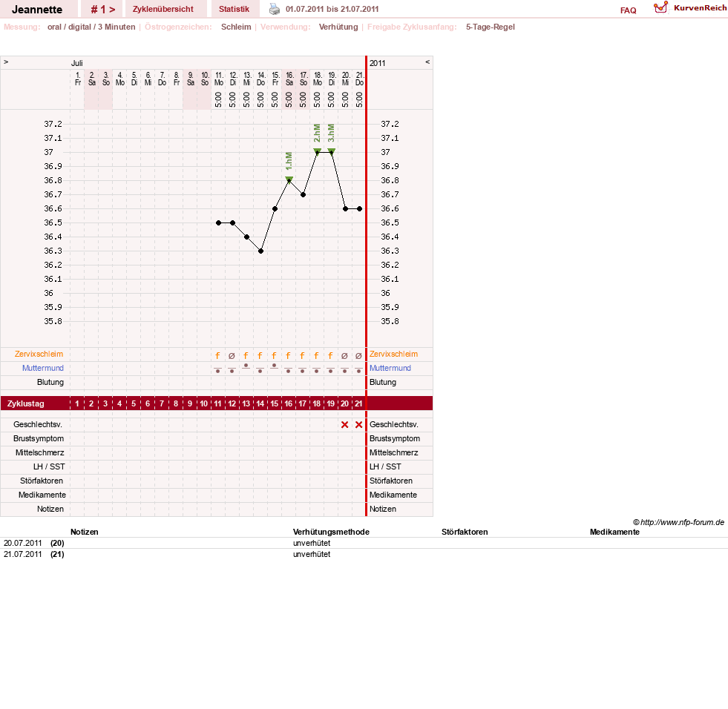Open the Statistik tab

coord(234,10)
